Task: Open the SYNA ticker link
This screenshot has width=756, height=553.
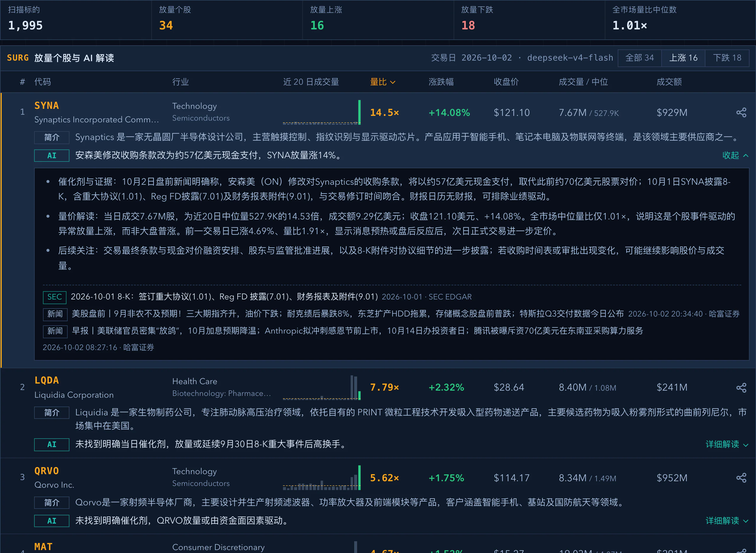Action: (x=46, y=105)
